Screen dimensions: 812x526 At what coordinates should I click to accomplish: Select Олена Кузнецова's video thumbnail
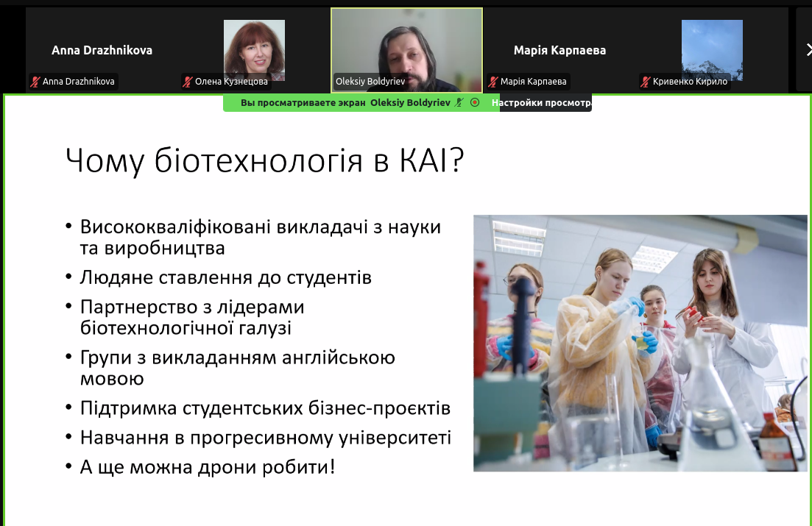point(254,50)
